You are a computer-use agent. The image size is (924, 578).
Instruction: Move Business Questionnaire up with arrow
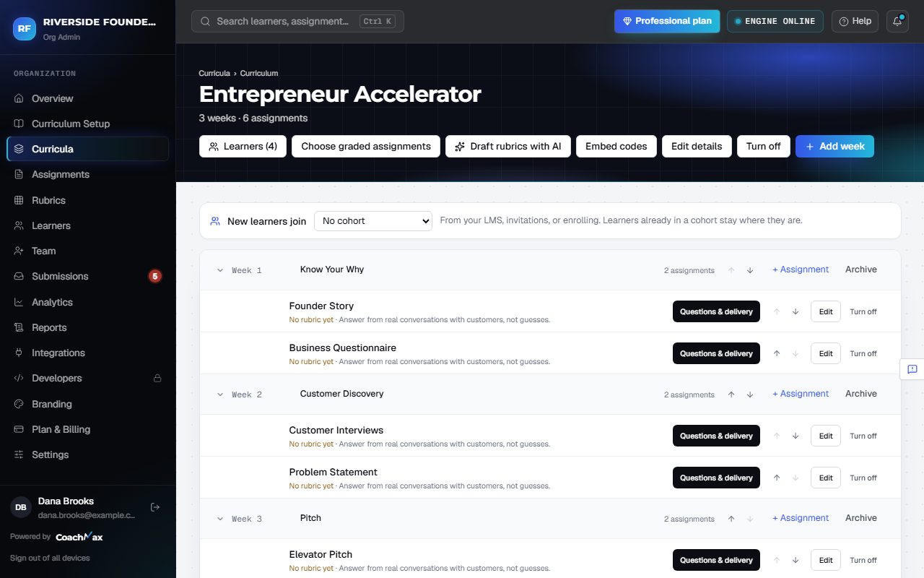click(x=777, y=353)
